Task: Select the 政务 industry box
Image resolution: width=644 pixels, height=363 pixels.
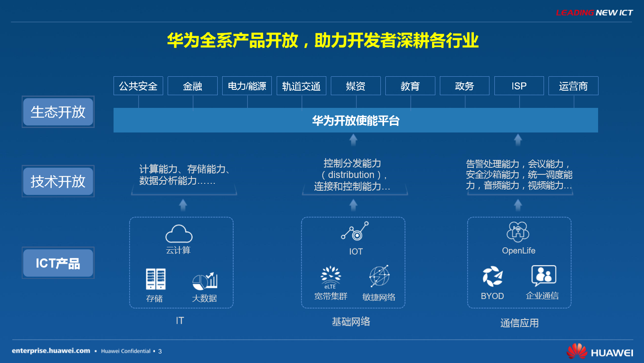Action: [x=464, y=86]
